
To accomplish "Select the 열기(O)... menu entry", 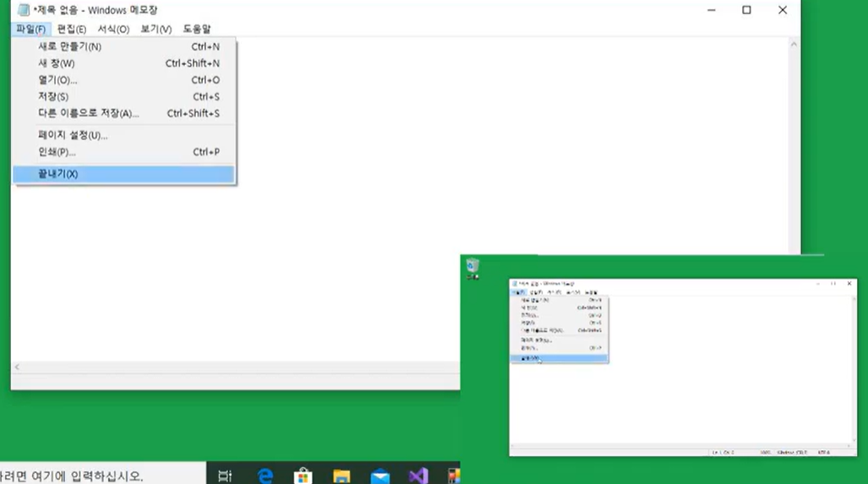I will click(123, 79).
